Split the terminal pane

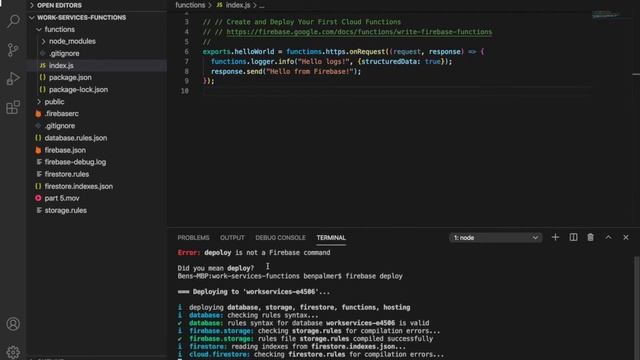coord(573,238)
